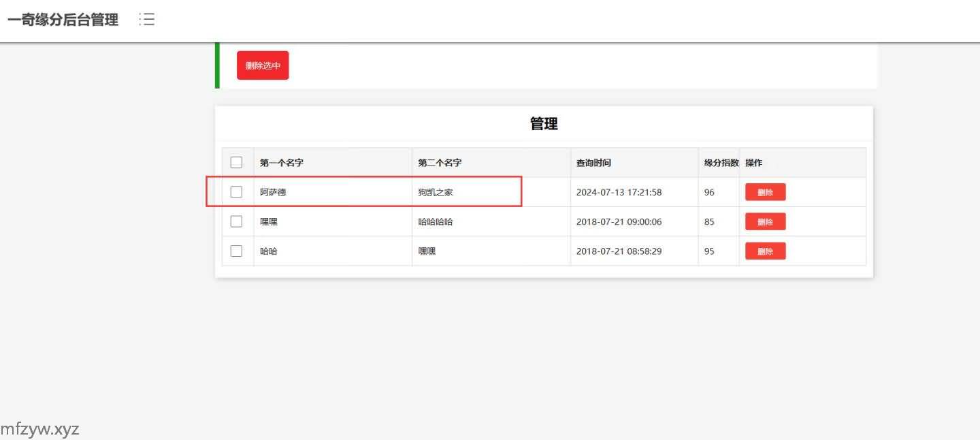Open the 一奇缘分后台管理 site title
This screenshot has height=440, width=980.
(63, 20)
